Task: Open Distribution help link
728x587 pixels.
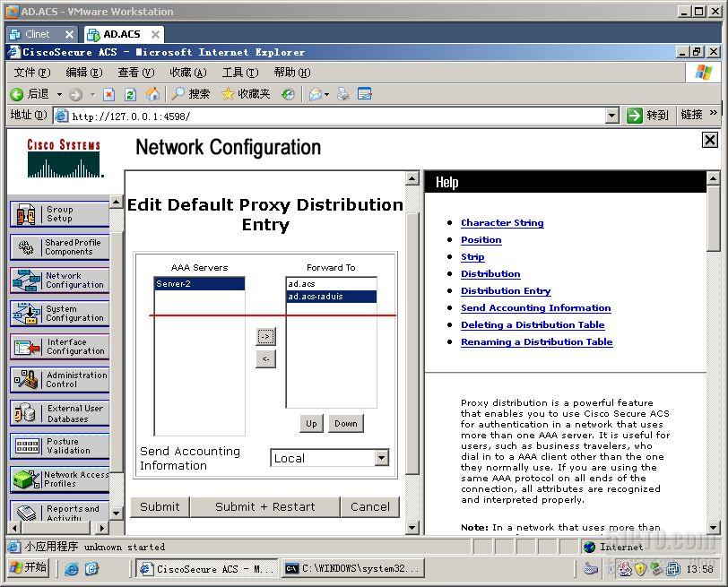Action: point(490,273)
